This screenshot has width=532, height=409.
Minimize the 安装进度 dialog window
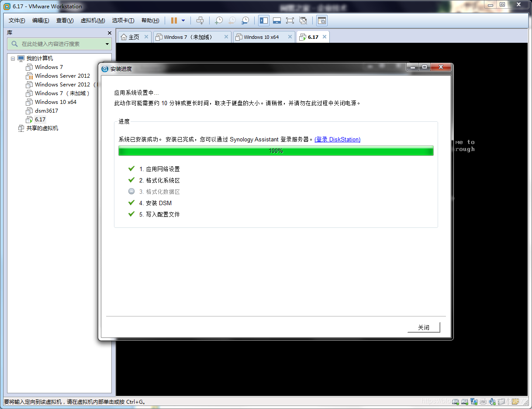click(x=413, y=67)
